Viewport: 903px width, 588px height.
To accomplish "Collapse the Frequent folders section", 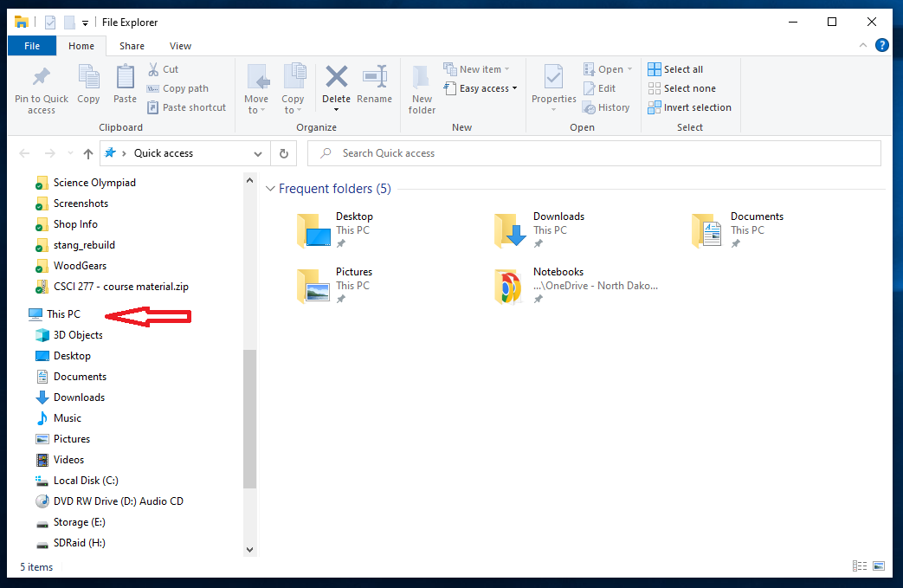I will 270,189.
